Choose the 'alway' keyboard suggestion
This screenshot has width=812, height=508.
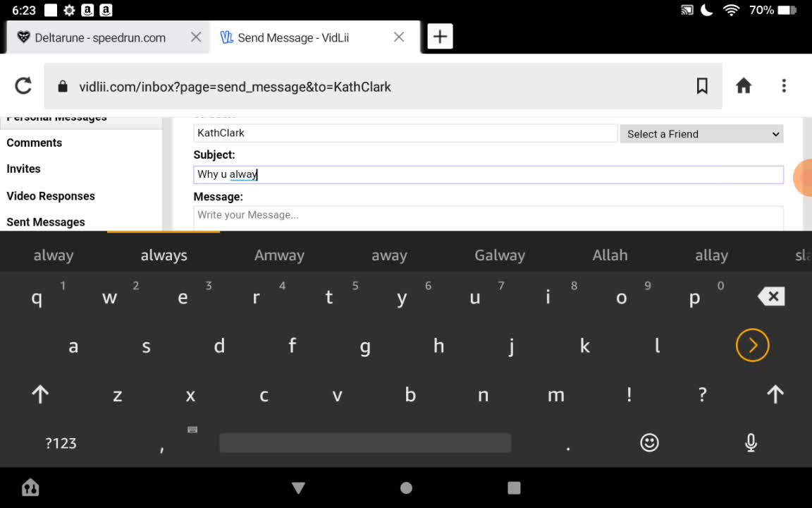[x=54, y=255]
